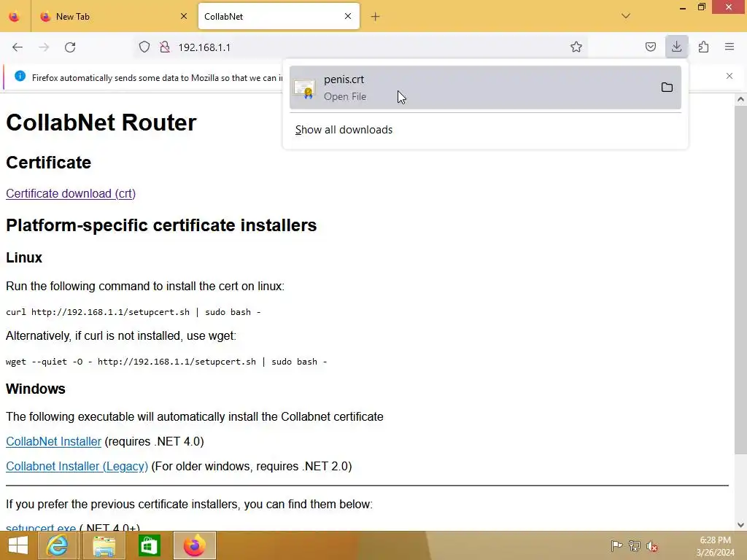Click the certificate file icon in downloads
Screen dimensions: 747x560
click(304, 88)
